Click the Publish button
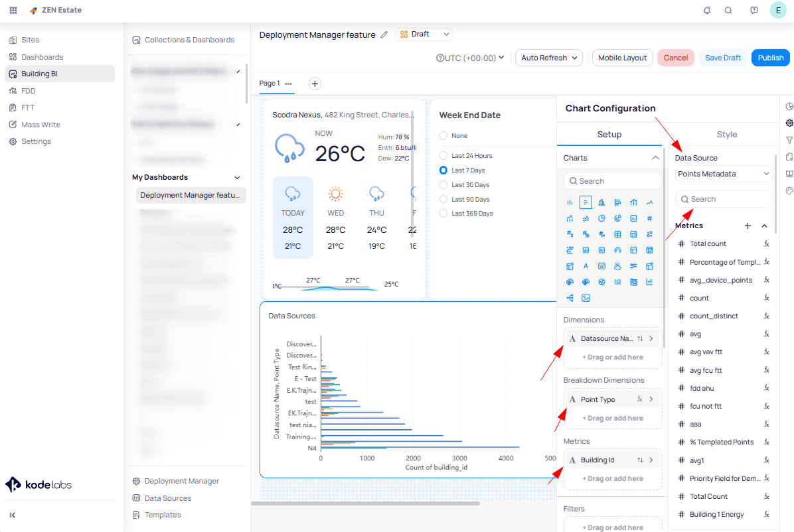794x532 pixels. pos(770,58)
